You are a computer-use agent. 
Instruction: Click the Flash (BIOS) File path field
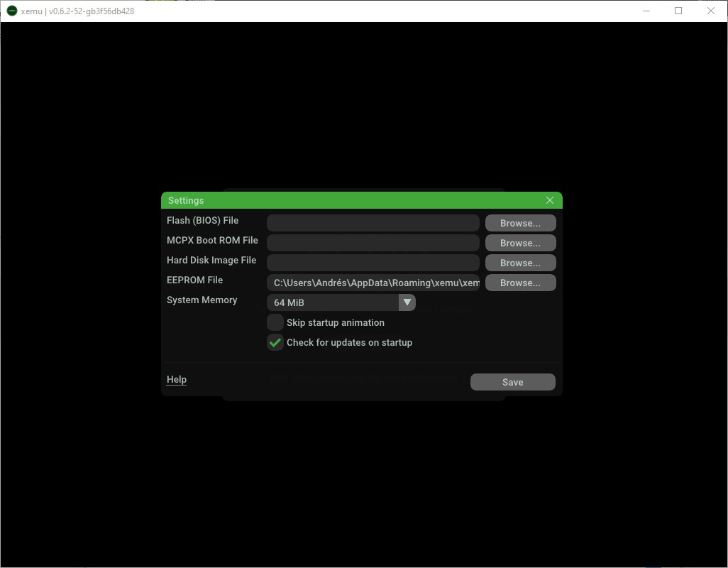pyautogui.click(x=373, y=223)
